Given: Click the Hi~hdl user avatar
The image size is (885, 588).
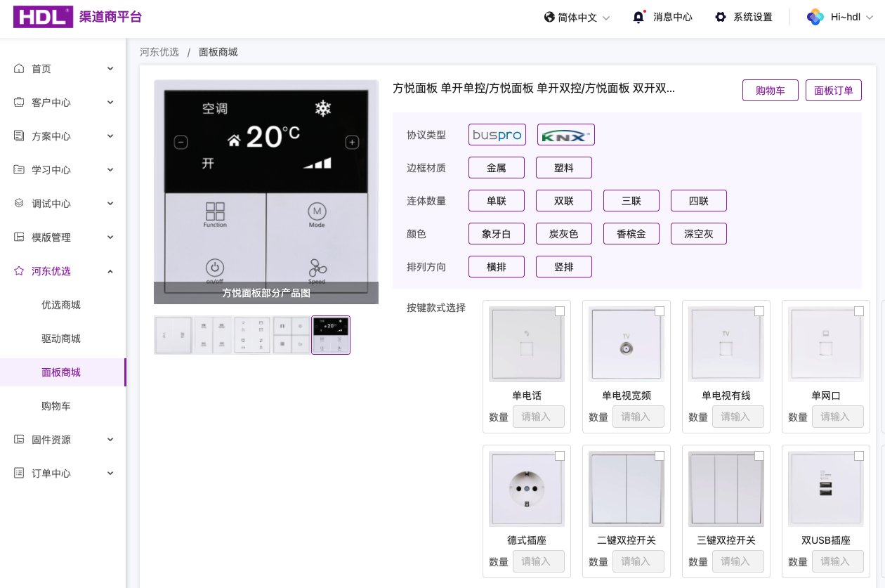Looking at the screenshot, I should point(815,17).
